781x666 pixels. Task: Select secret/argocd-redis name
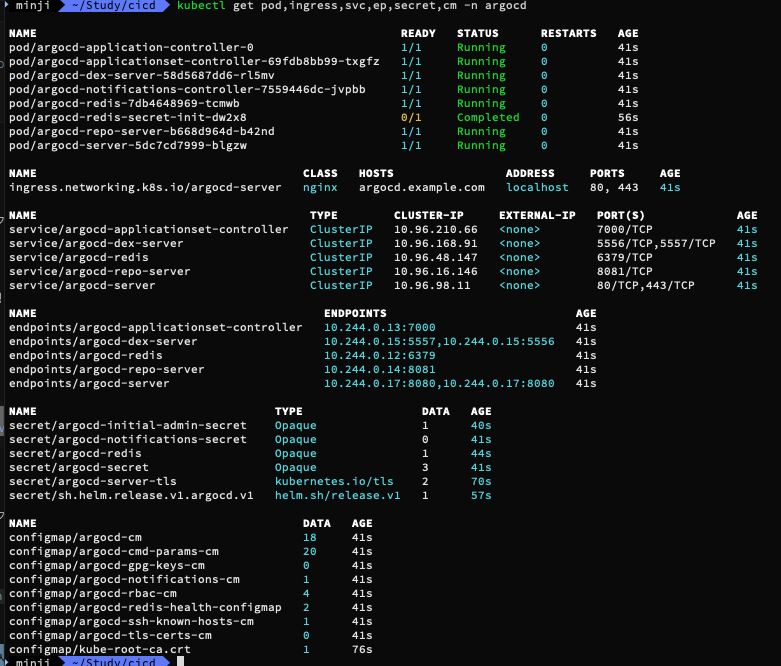[x=75, y=453]
